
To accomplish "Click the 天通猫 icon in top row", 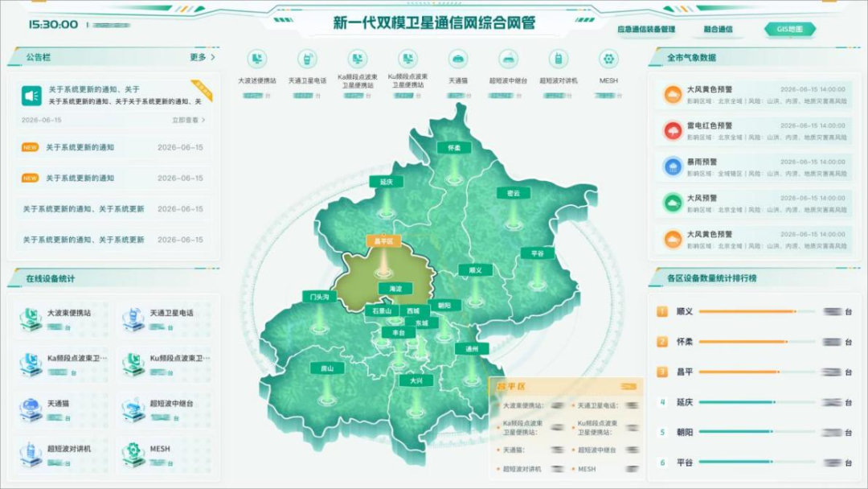I will point(458,59).
